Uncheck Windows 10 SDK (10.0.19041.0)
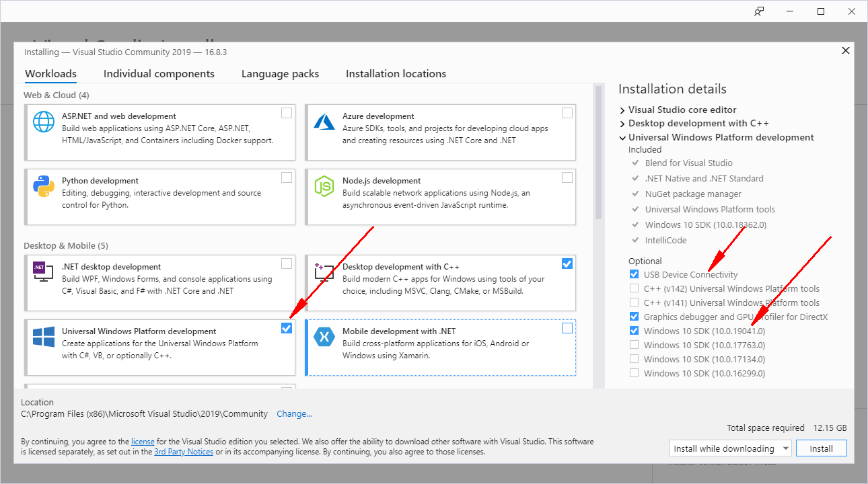Viewport: 868px width, 484px height. [634, 331]
